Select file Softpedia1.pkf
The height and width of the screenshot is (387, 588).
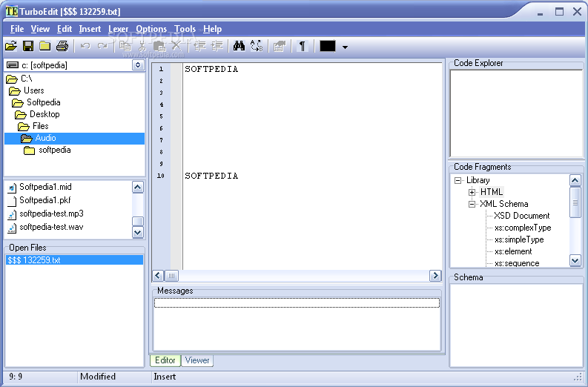pos(44,200)
